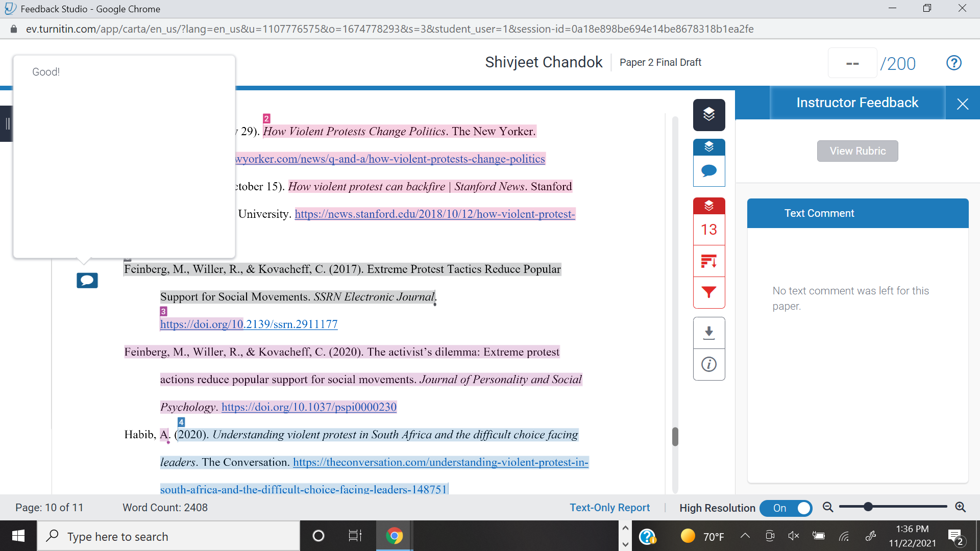This screenshot has width=980, height=551.
Task: Click the Get Help tray icon
Action: [x=647, y=536]
